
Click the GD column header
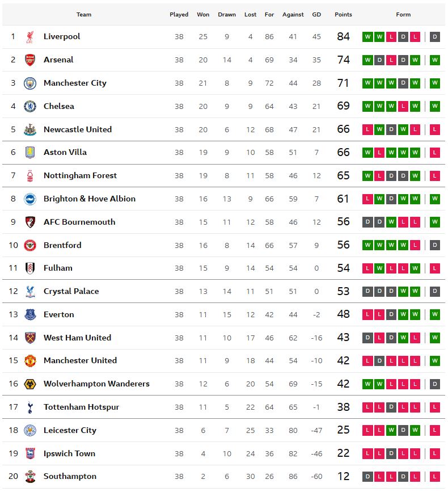316,14
